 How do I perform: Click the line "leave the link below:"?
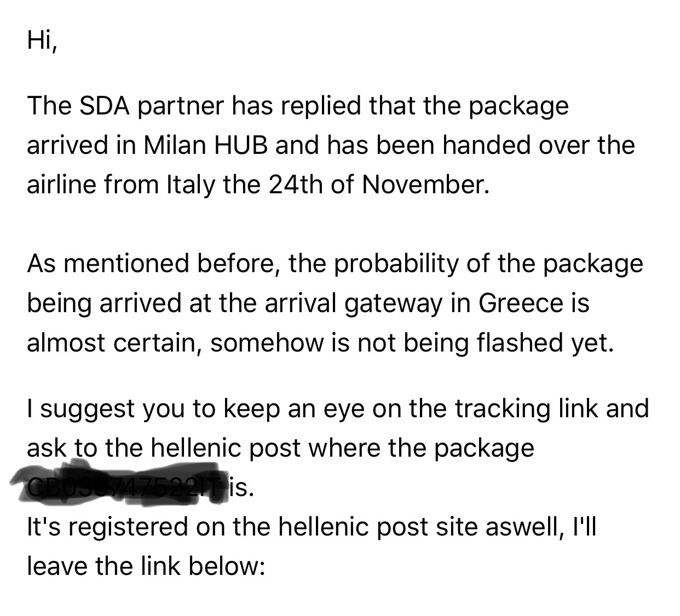point(146,566)
